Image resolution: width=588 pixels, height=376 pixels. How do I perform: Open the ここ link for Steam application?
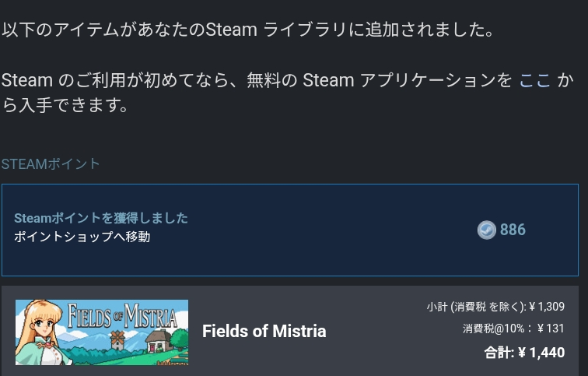(x=535, y=80)
